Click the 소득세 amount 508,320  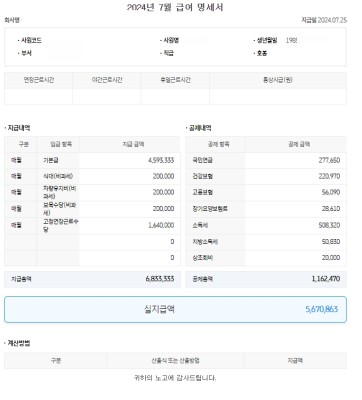click(329, 225)
